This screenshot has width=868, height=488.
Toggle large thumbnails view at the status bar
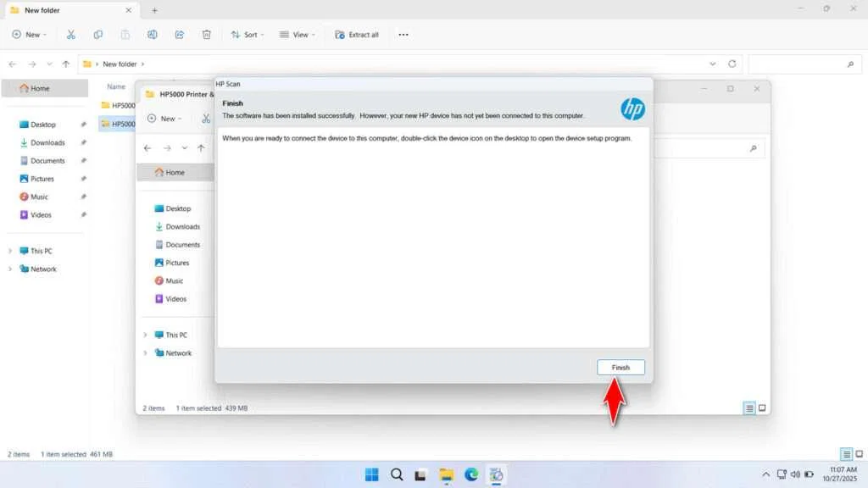coord(858,454)
